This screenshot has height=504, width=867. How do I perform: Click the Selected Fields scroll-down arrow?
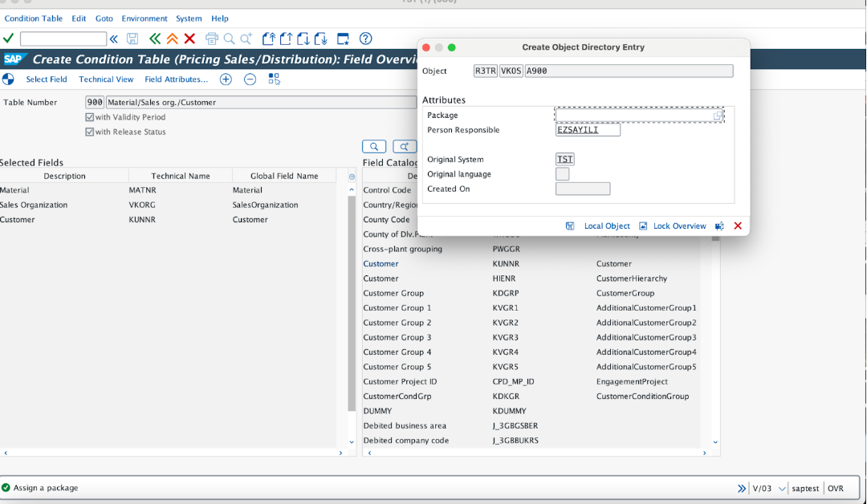click(x=352, y=442)
